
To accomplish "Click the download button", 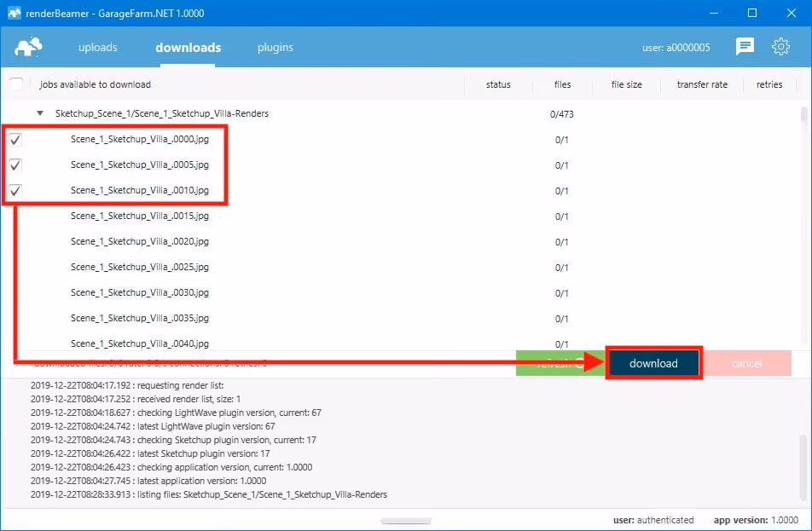I will [x=653, y=363].
